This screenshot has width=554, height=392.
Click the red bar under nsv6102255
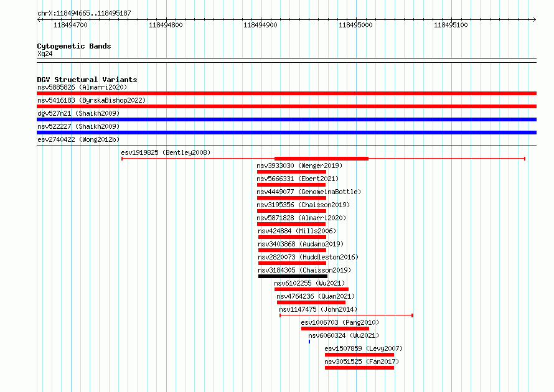point(312,289)
